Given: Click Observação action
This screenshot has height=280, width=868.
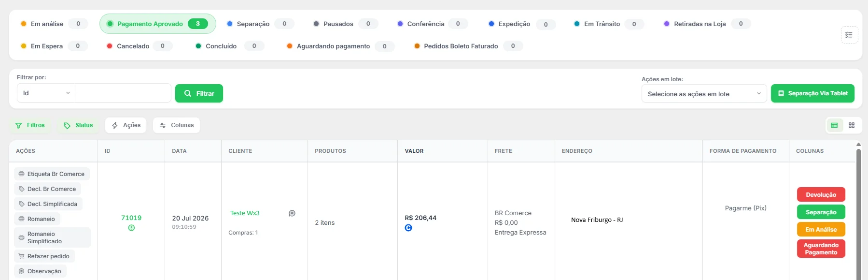Looking at the screenshot, I should tap(40, 271).
